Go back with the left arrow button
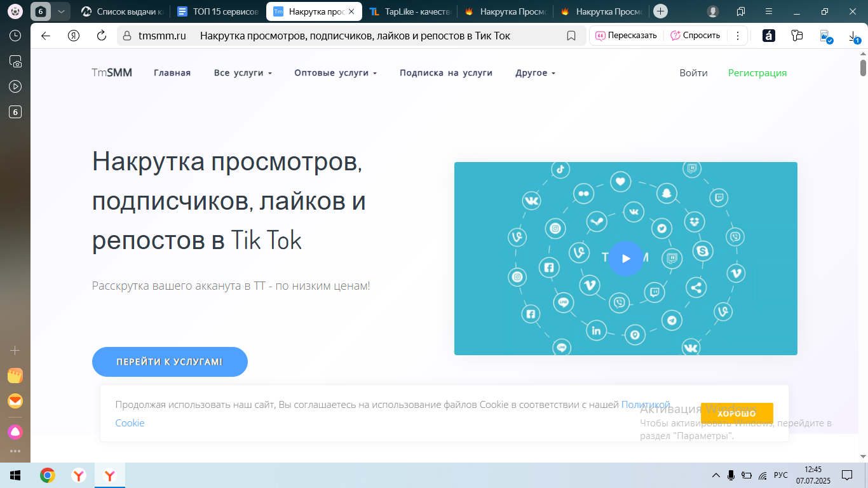 click(x=46, y=36)
